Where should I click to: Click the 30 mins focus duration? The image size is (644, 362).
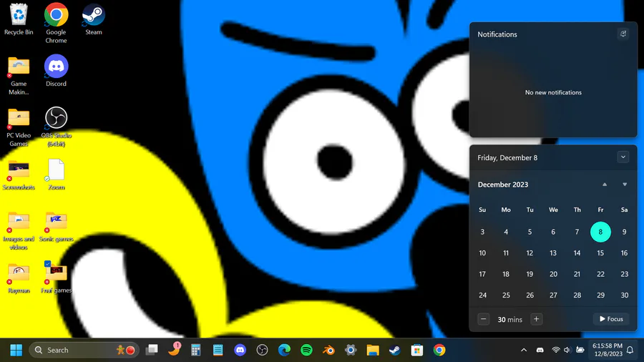pyautogui.click(x=509, y=319)
